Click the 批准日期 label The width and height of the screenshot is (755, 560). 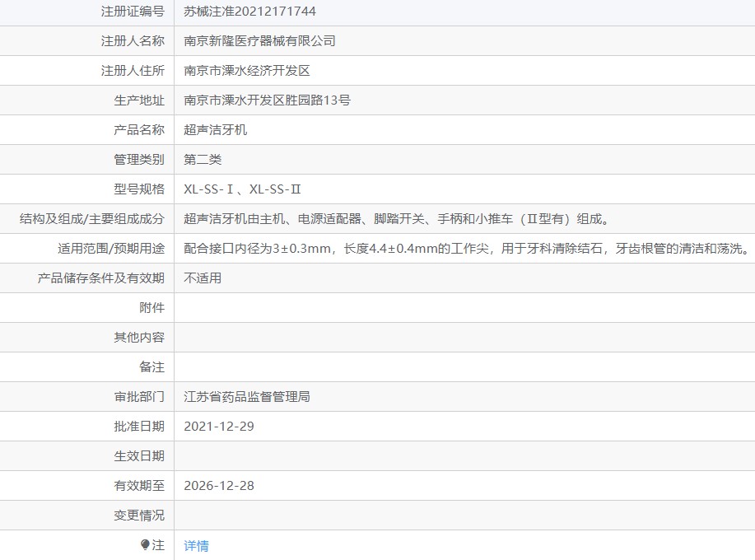pyautogui.click(x=139, y=427)
